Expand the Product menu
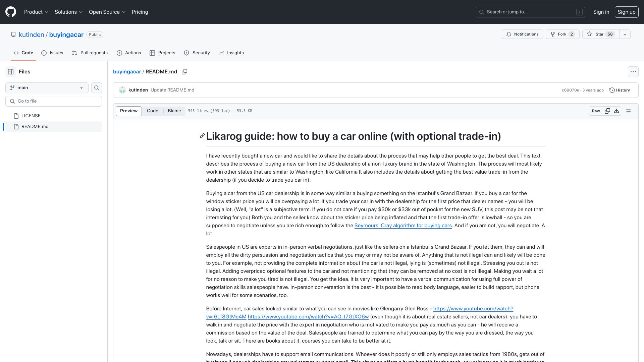This screenshot has height=362, width=644. 36,12
